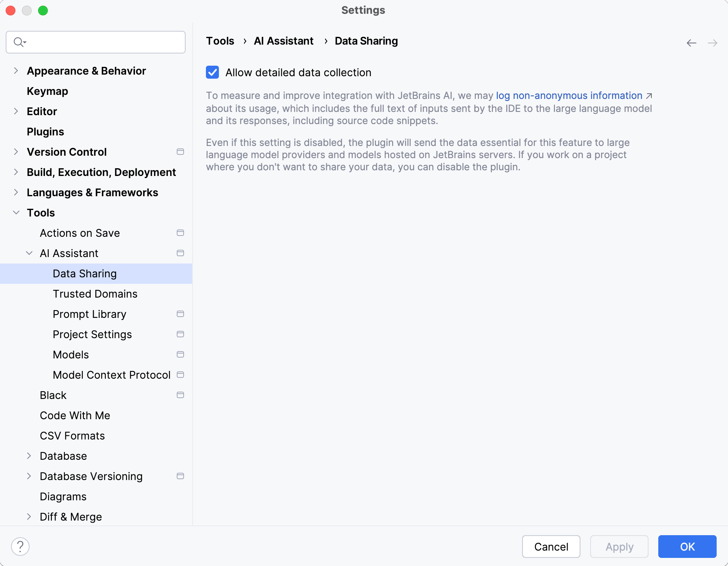
Task: Open the Help question mark icon
Action: pos(21,546)
